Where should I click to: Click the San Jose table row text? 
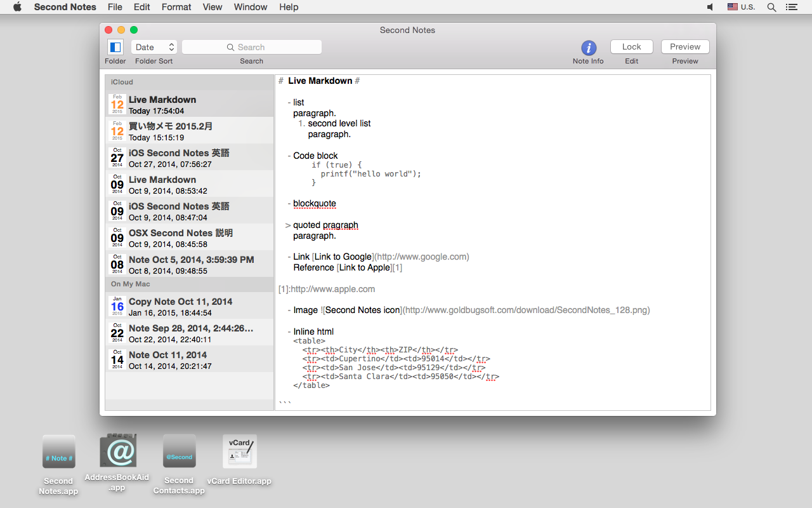coord(394,368)
